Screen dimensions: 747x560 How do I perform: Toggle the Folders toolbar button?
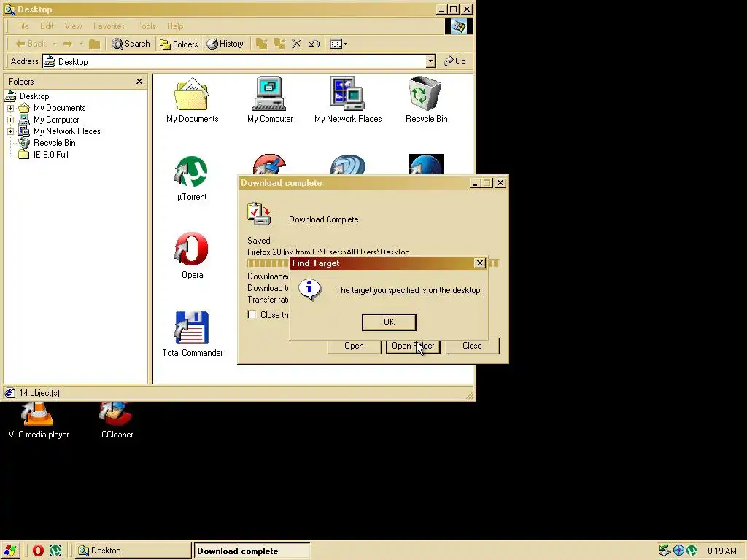click(179, 44)
